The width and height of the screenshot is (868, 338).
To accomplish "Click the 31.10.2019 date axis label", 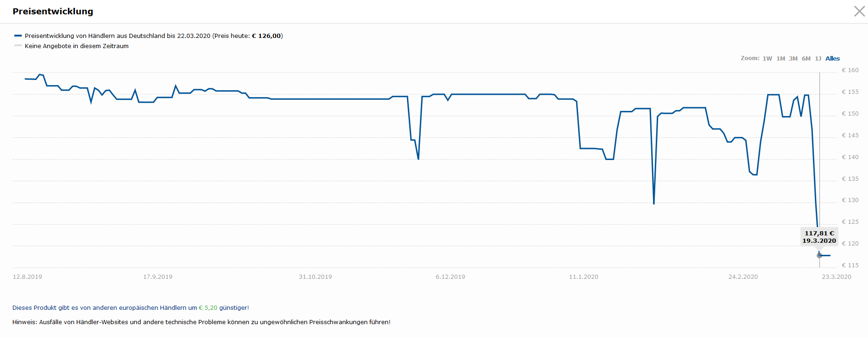I will coord(315,277).
